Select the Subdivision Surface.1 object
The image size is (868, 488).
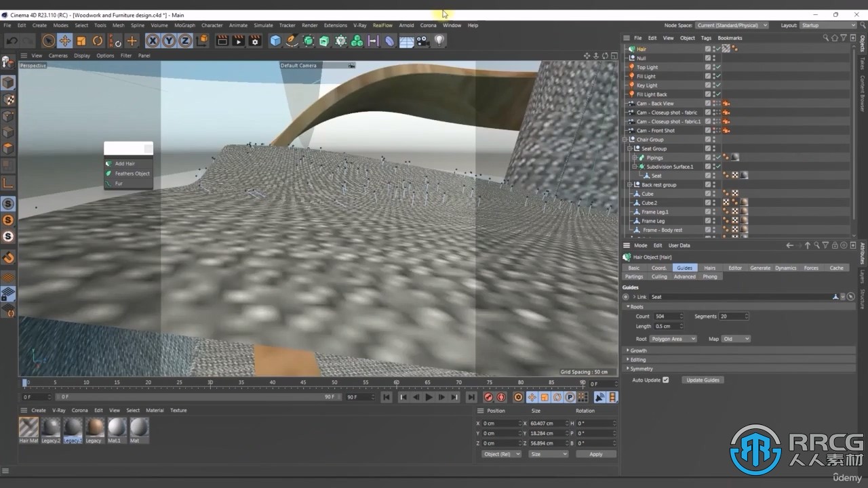[x=669, y=167]
